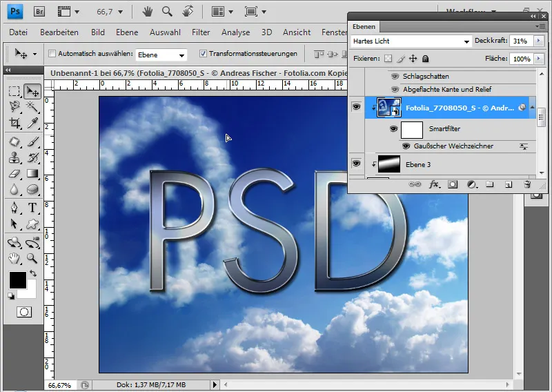Toggle Schlagschatten effect visibility
552x392 pixels.
coord(395,76)
